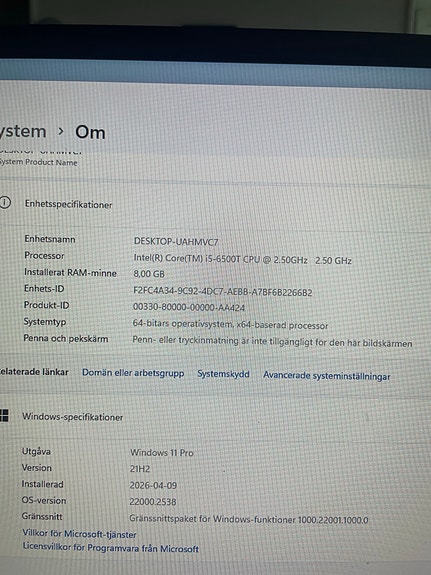The height and width of the screenshot is (575, 431).
Task: Click the info icon beside Enhetsspecifikationer
Action: (5, 202)
